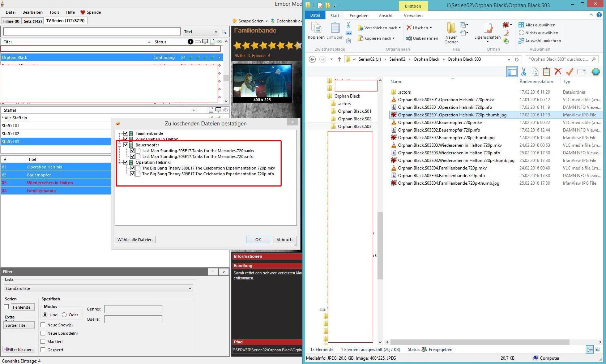Click Nichts auswählen in Explorer ribbon

[538, 33]
